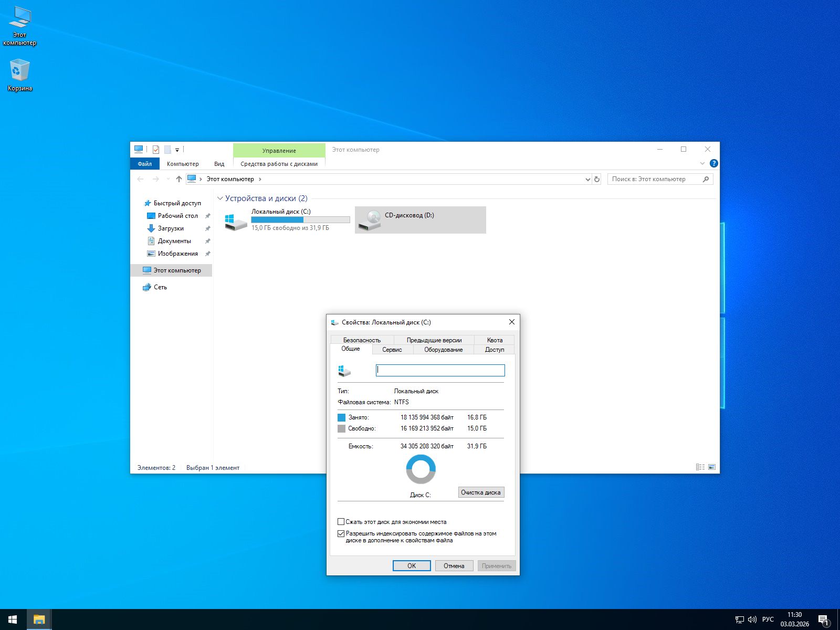Switch to large thumbnails view icon
840x630 pixels.
tap(712, 467)
